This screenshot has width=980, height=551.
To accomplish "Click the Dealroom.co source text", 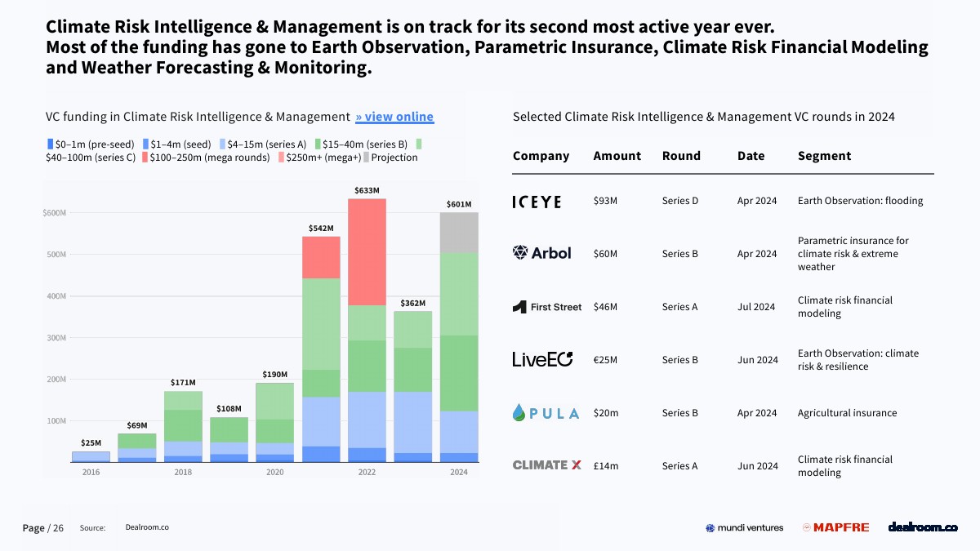I will tap(147, 528).
